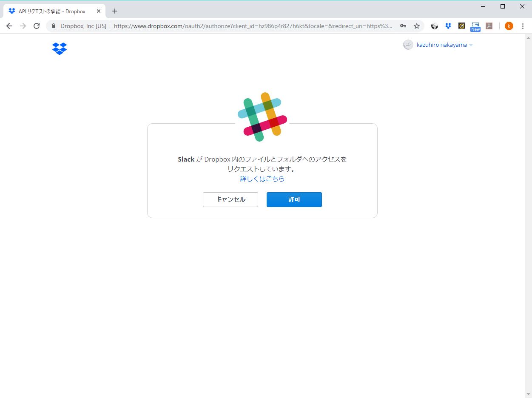Minimize the Chrome window
532x398 pixels.
point(483,6)
